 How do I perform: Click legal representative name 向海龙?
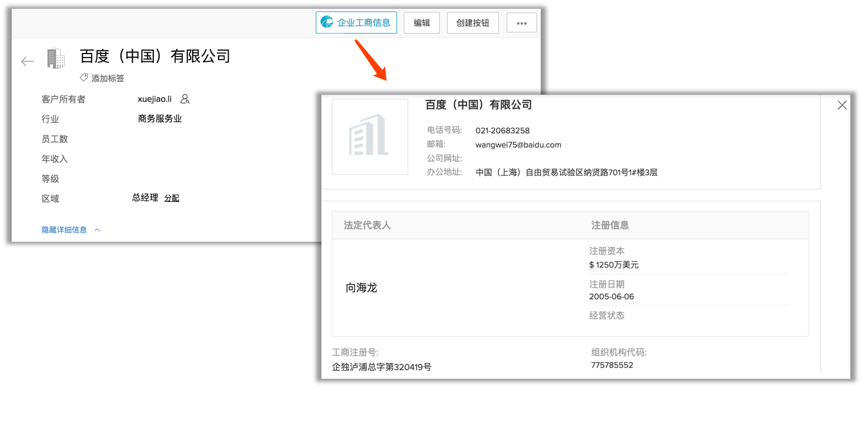361,288
